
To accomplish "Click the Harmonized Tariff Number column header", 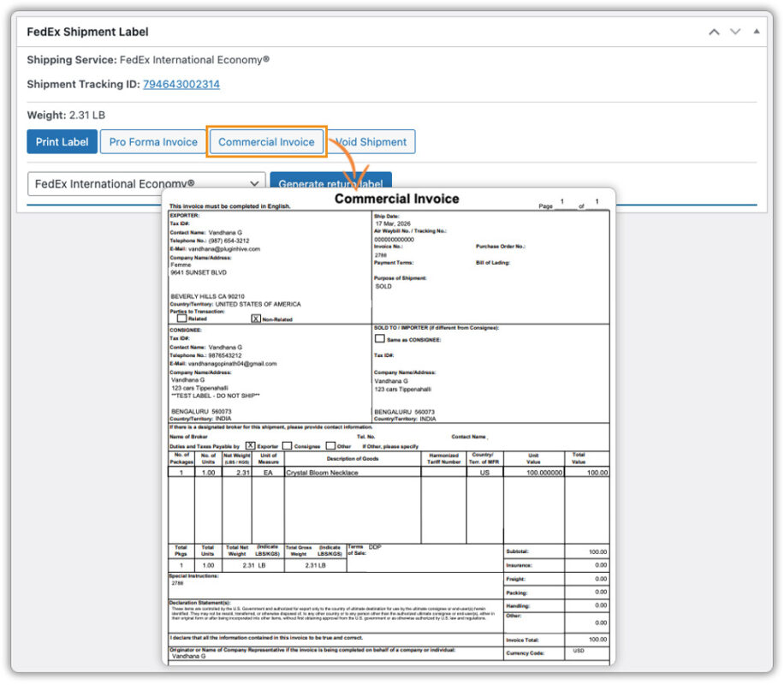I will click(x=443, y=459).
